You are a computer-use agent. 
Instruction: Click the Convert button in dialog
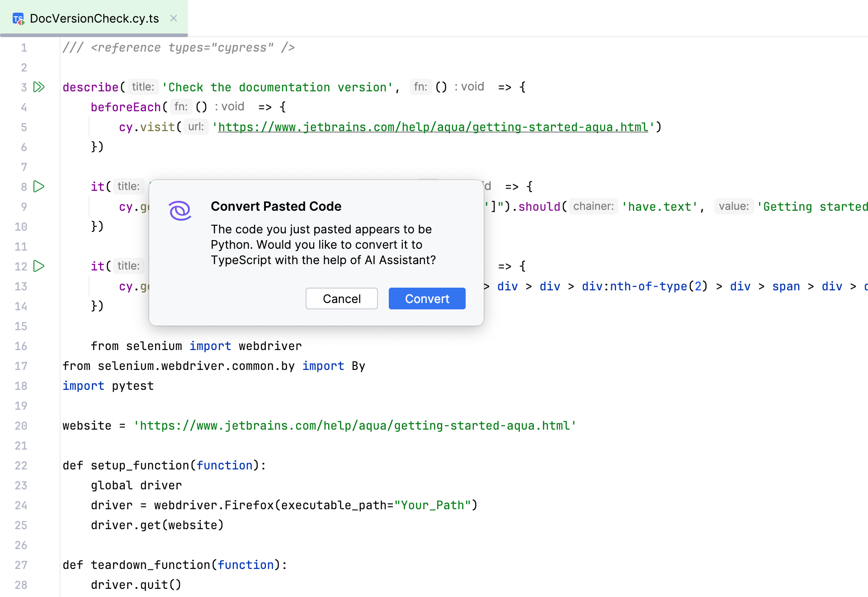427,298
